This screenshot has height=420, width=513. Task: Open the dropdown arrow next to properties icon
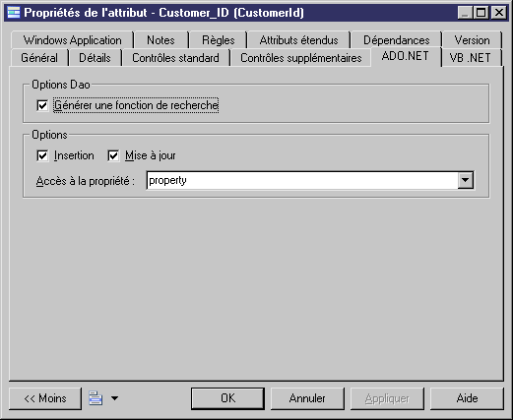114,398
